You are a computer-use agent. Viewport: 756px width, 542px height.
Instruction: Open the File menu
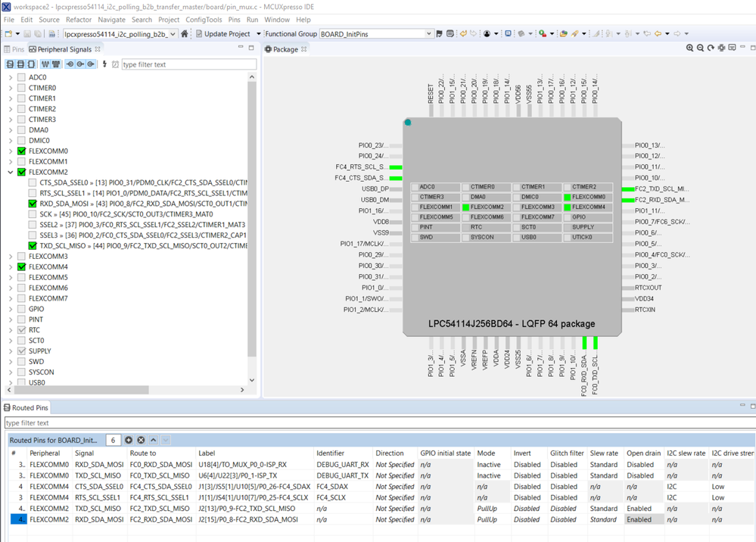pos(9,20)
